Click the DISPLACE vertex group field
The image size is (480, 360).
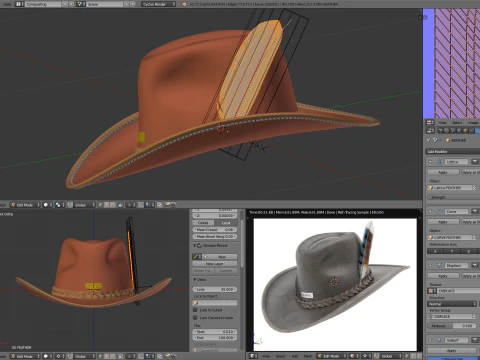click(453, 316)
